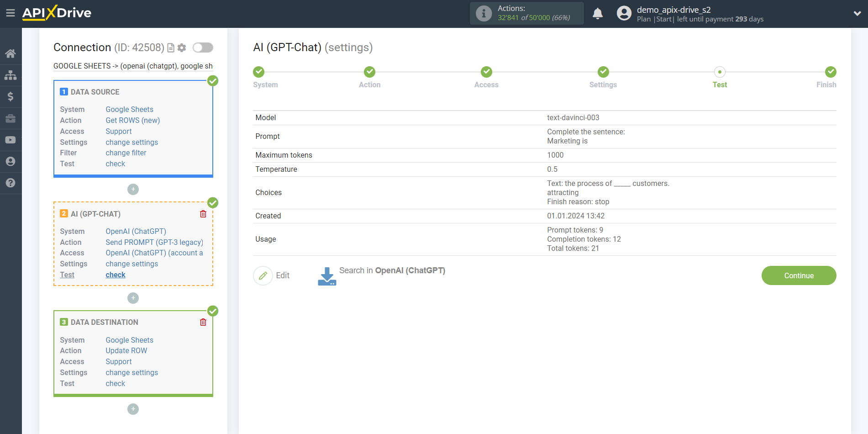This screenshot has width=868, height=434.
Task: Click change settings in Data Destination
Action: 132,372
